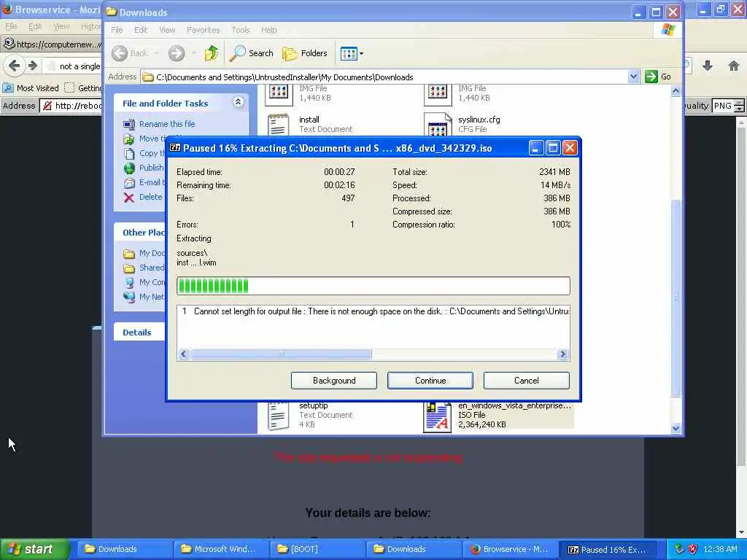Click Firefox home icon
The width and height of the screenshot is (747, 560).
click(x=733, y=66)
